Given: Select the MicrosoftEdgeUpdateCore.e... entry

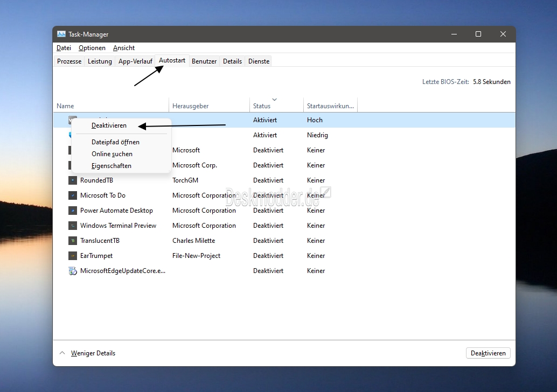Looking at the screenshot, I should click(123, 271).
